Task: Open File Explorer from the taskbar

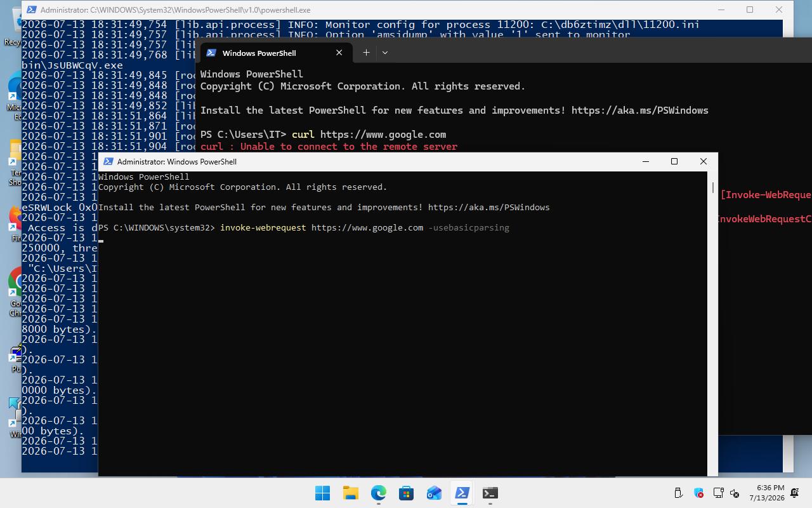Action: point(351,493)
